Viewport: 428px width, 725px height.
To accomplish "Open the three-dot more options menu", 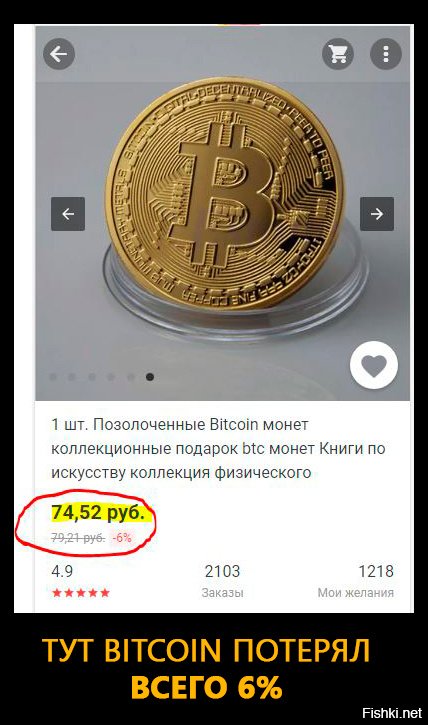I will (x=385, y=54).
